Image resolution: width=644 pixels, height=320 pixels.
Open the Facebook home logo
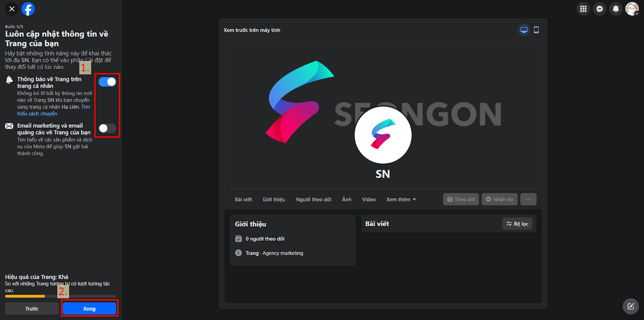coord(28,9)
